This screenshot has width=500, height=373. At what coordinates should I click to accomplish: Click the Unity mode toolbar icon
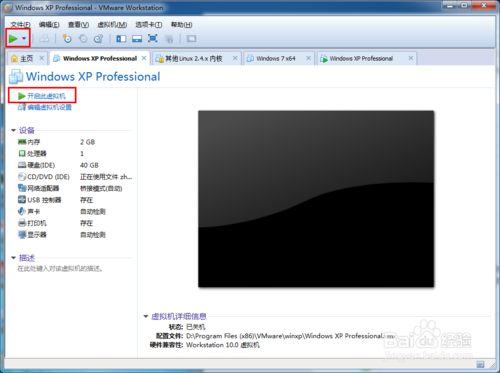coord(169,39)
